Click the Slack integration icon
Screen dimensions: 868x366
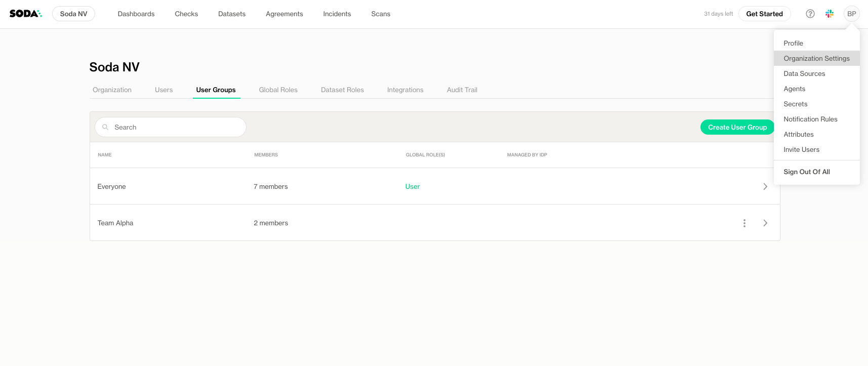coord(829,14)
